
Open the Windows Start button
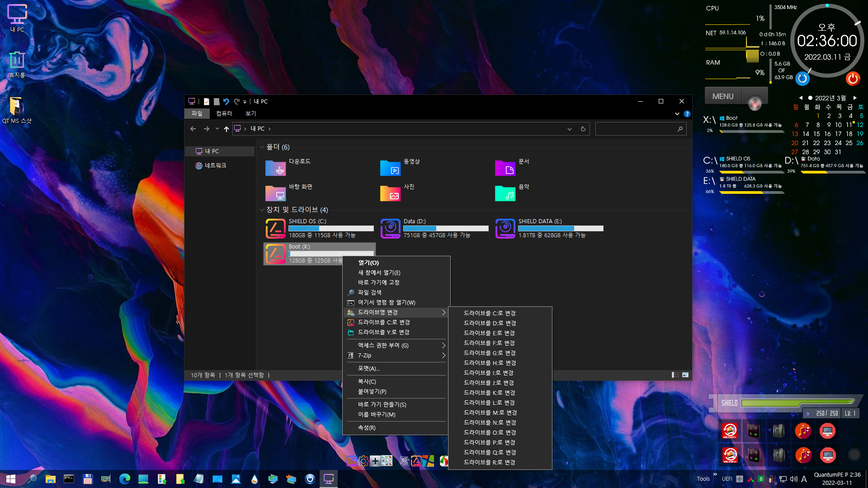tap(11, 479)
